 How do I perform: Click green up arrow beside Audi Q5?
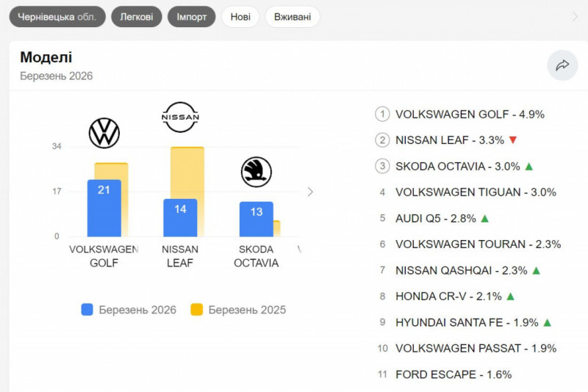[484, 218]
